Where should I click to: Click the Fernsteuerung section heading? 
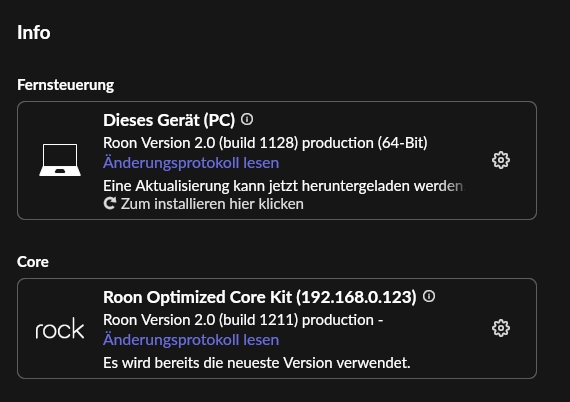pos(65,85)
